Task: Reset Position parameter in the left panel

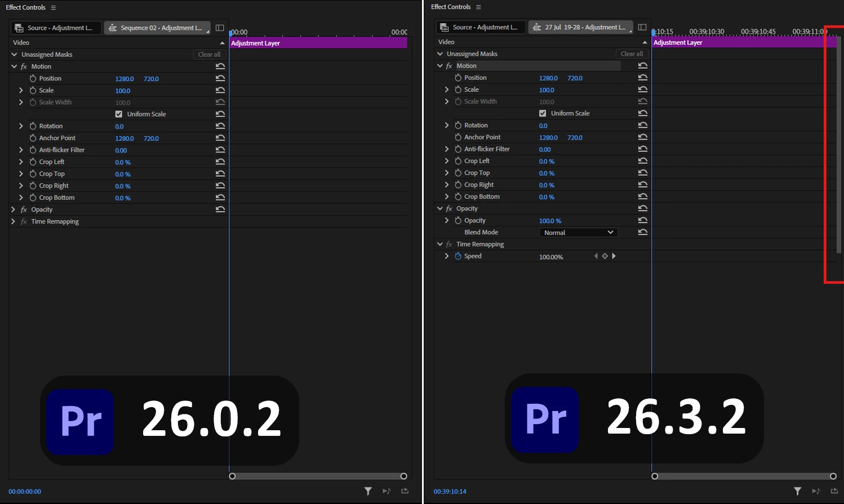Action: [220, 78]
